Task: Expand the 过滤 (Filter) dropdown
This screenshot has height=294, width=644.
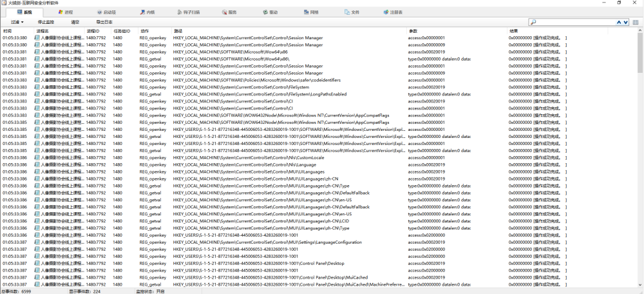Action: pos(17,22)
